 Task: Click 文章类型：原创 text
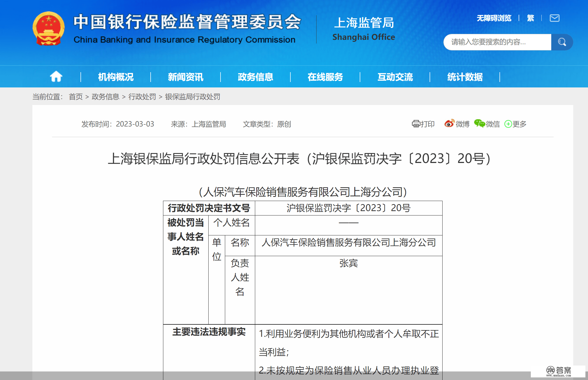click(x=267, y=124)
